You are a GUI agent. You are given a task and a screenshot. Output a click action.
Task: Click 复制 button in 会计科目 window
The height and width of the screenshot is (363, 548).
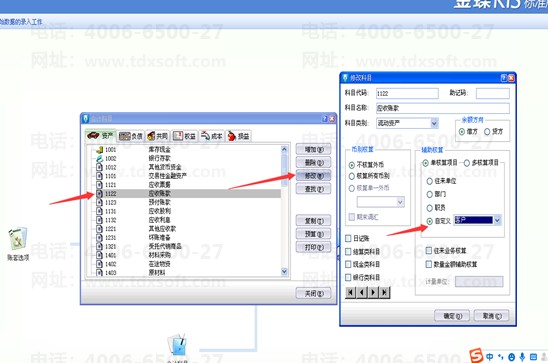[313, 221]
